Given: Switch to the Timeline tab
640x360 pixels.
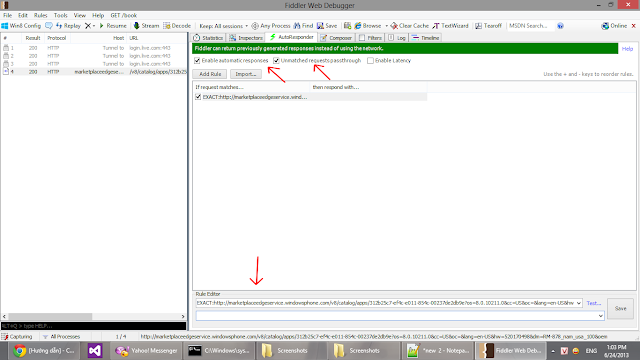Looking at the screenshot, I should pyautogui.click(x=425, y=38).
